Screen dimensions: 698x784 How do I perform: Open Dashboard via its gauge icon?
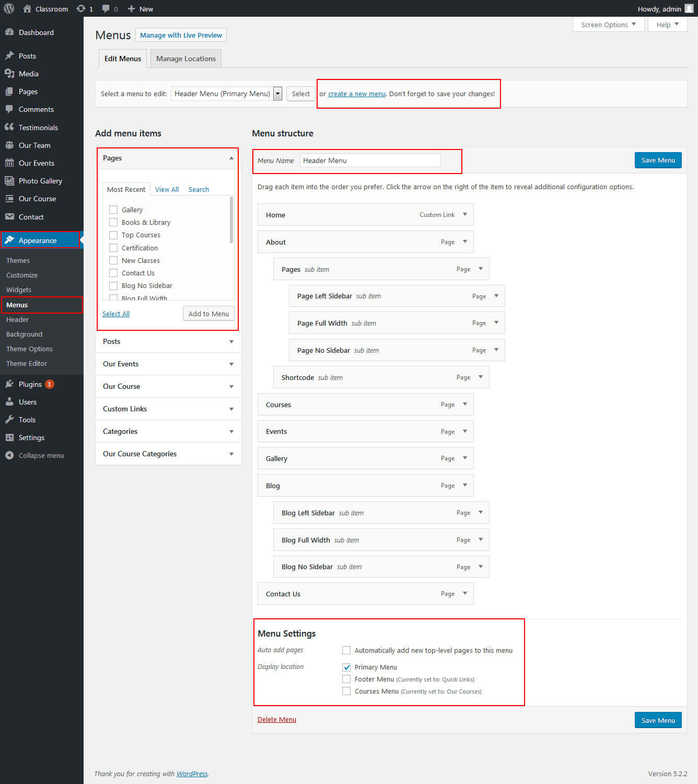point(9,32)
